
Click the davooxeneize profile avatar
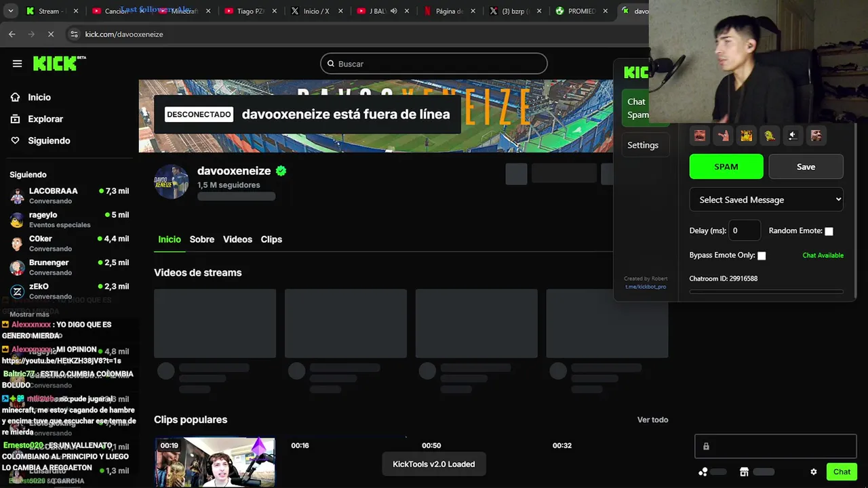171,182
